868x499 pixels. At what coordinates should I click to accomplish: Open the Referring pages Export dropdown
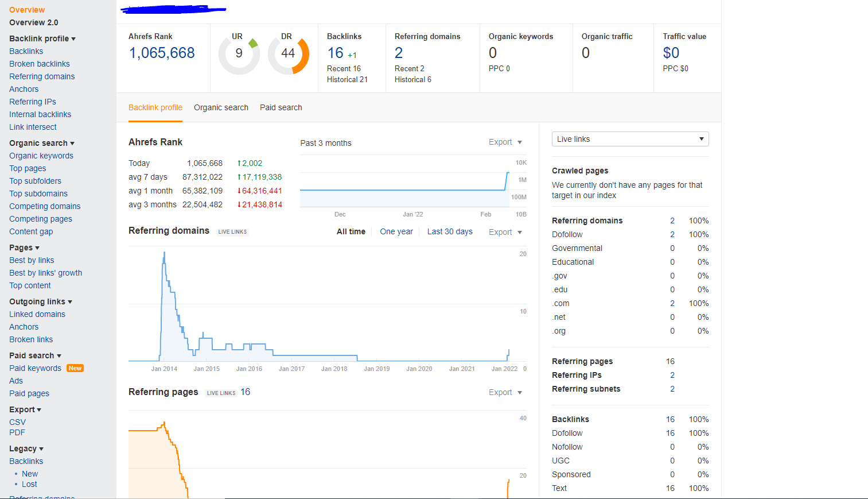tap(505, 392)
